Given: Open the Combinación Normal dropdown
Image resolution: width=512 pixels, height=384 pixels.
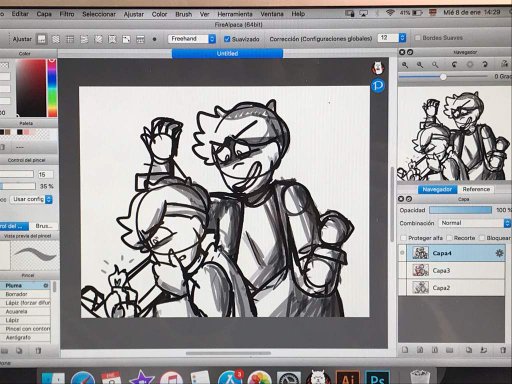Looking at the screenshot, I should [x=474, y=223].
